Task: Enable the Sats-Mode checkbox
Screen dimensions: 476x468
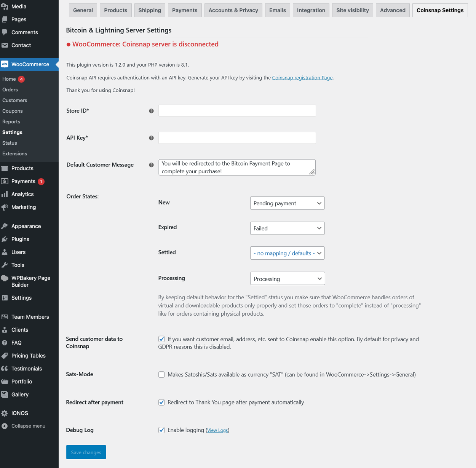Action: click(x=161, y=375)
